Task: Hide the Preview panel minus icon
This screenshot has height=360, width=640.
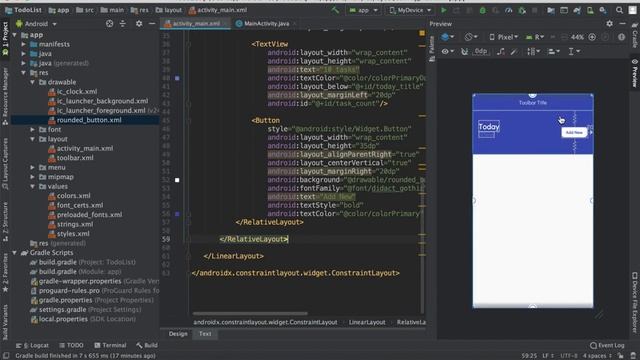Action: point(622,24)
